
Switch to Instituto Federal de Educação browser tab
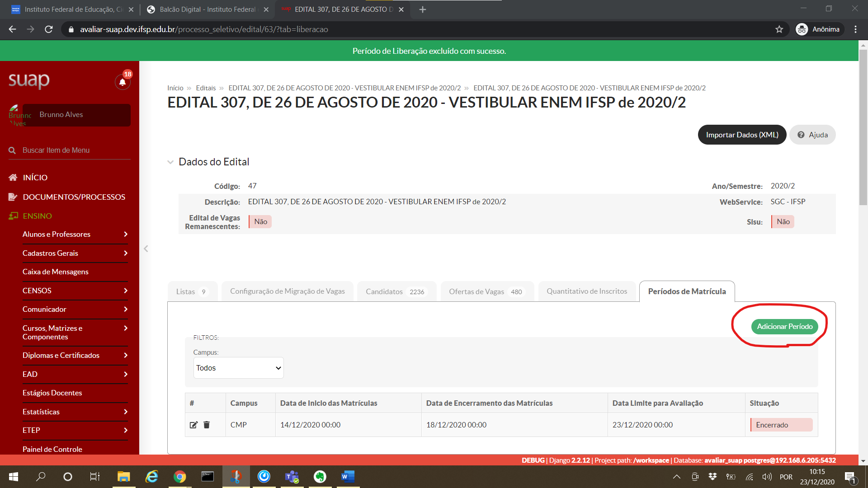tap(72, 9)
